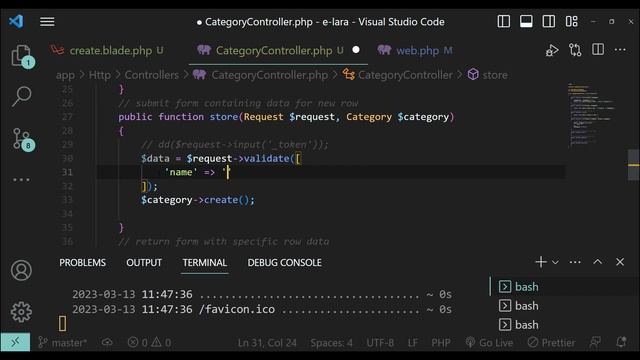Open editor More Actions ellipsis
This screenshot has width=640, height=360.
click(620, 50)
